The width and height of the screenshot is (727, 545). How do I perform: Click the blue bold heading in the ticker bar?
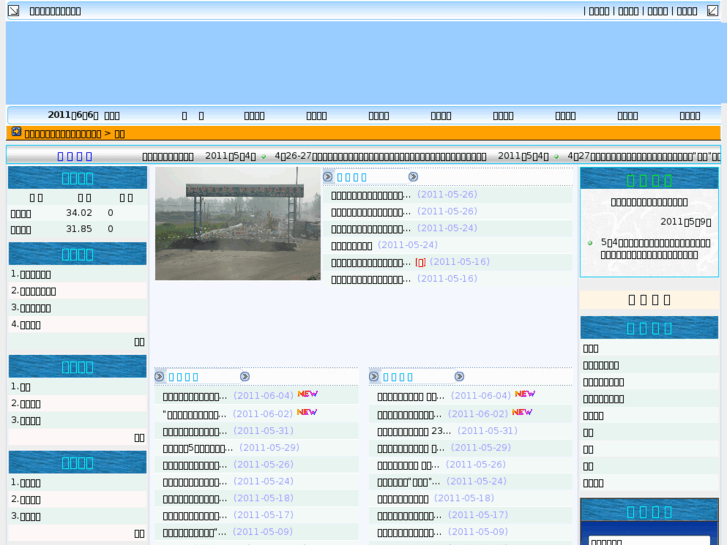pos(75,156)
